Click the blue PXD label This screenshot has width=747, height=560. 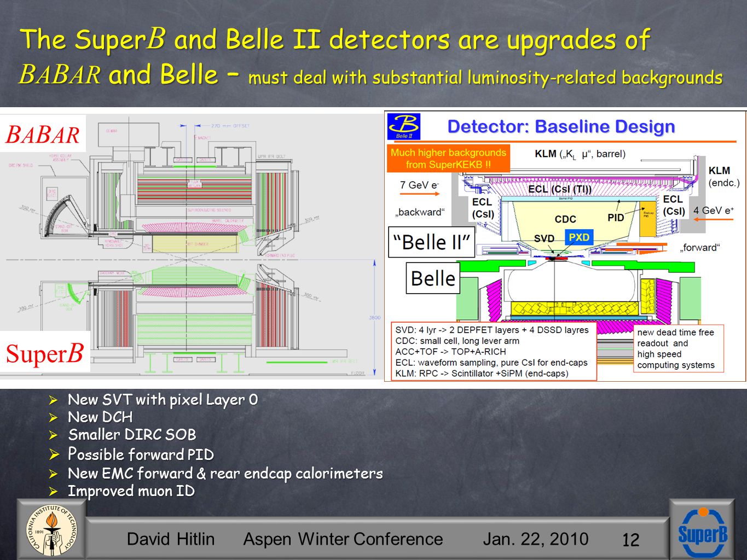[578, 237]
